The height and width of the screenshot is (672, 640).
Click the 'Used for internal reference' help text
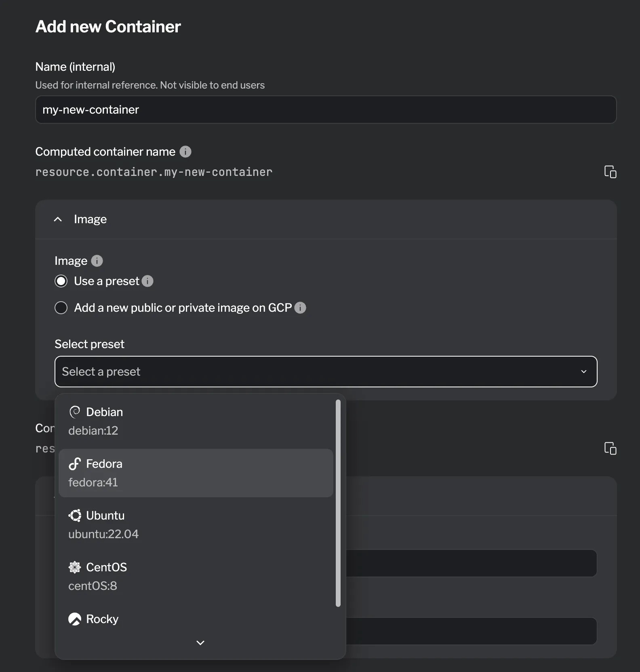pyautogui.click(x=150, y=85)
